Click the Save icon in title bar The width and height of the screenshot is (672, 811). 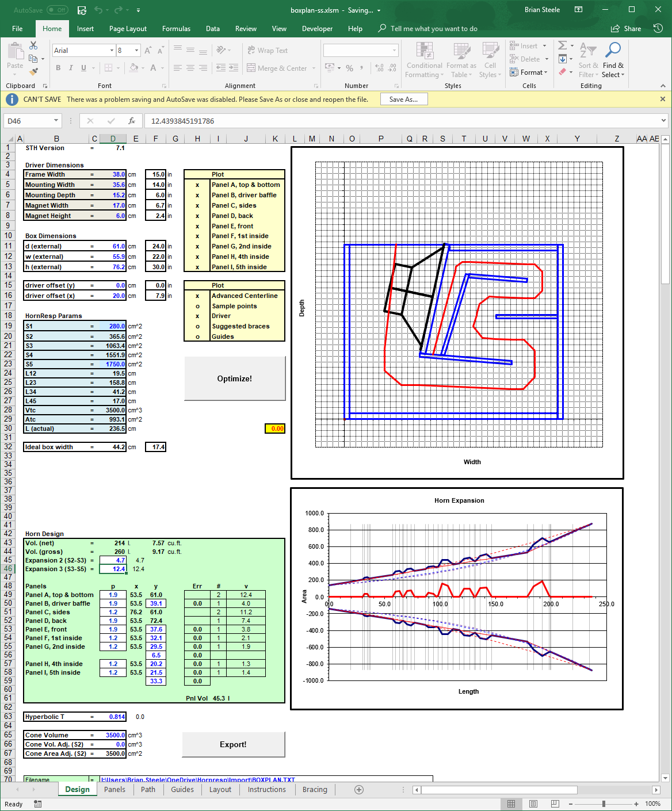[x=82, y=10]
